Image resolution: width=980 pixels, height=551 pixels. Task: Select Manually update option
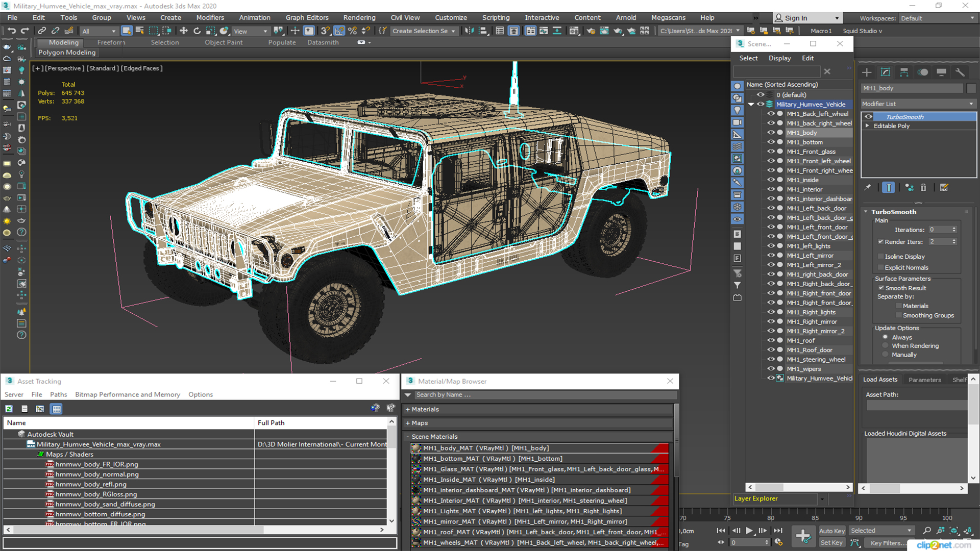[x=886, y=355]
